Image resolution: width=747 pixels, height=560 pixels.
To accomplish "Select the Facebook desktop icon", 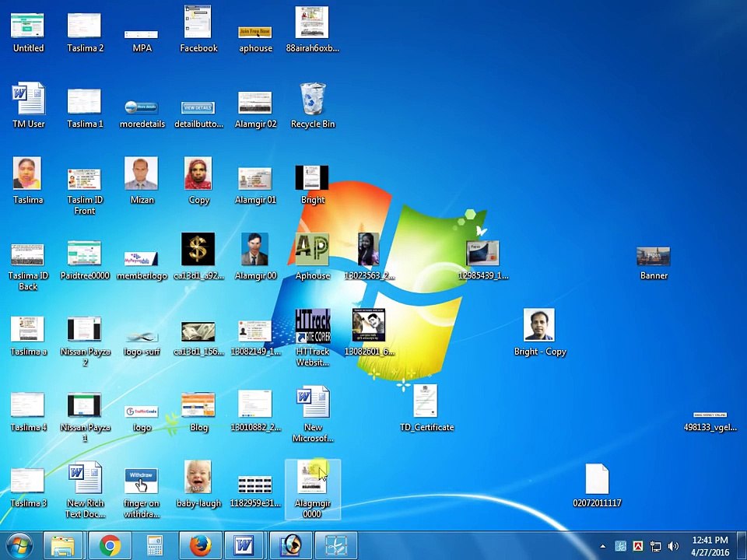I will point(198,23).
